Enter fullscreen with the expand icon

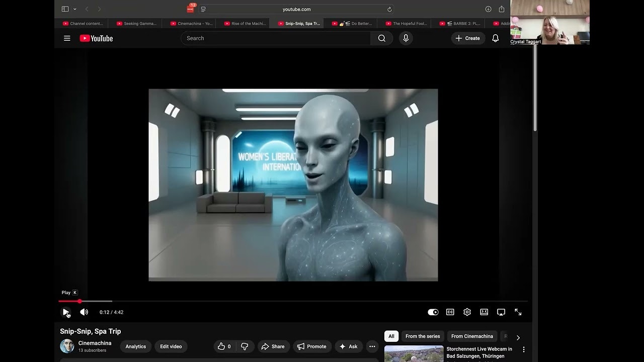point(518,312)
